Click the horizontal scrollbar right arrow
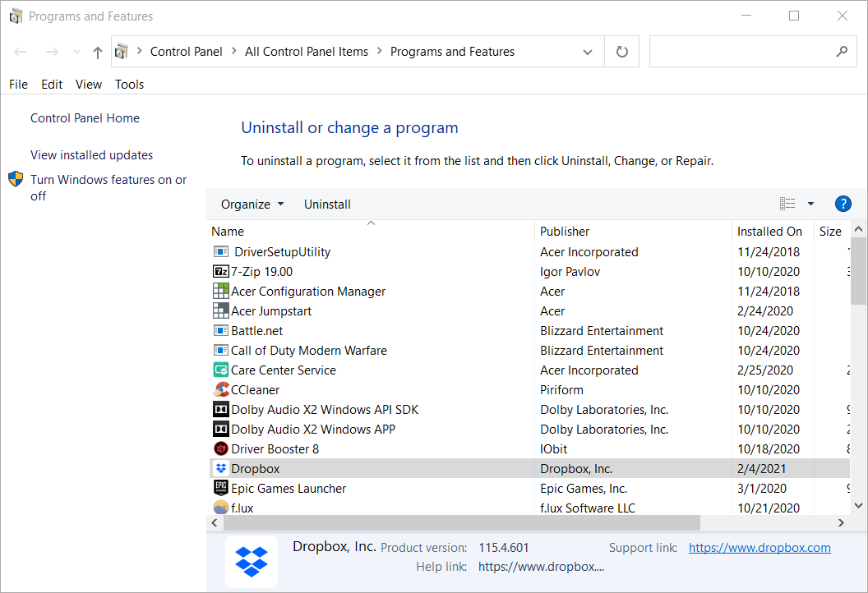The height and width of the screenshot is (593, 868). coord(841,522)
